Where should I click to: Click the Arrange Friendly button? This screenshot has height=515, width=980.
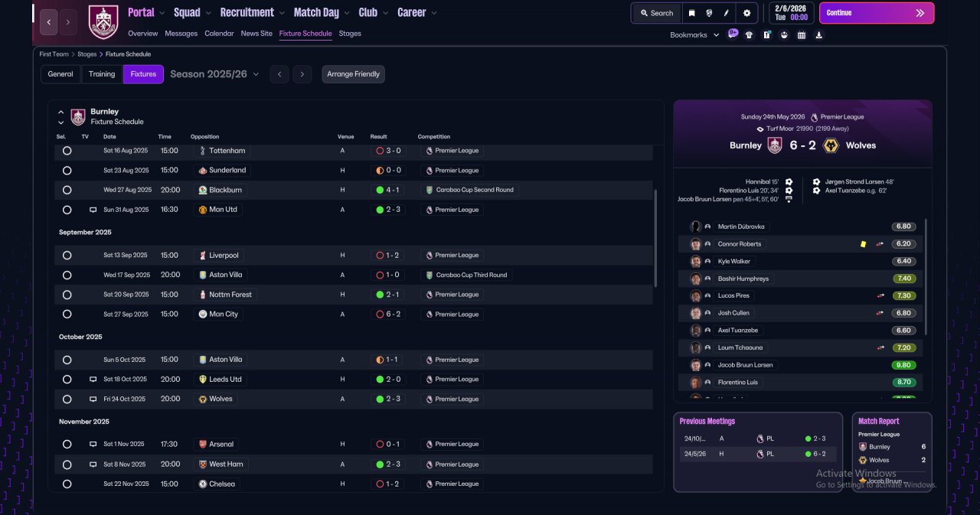[353, 74]
